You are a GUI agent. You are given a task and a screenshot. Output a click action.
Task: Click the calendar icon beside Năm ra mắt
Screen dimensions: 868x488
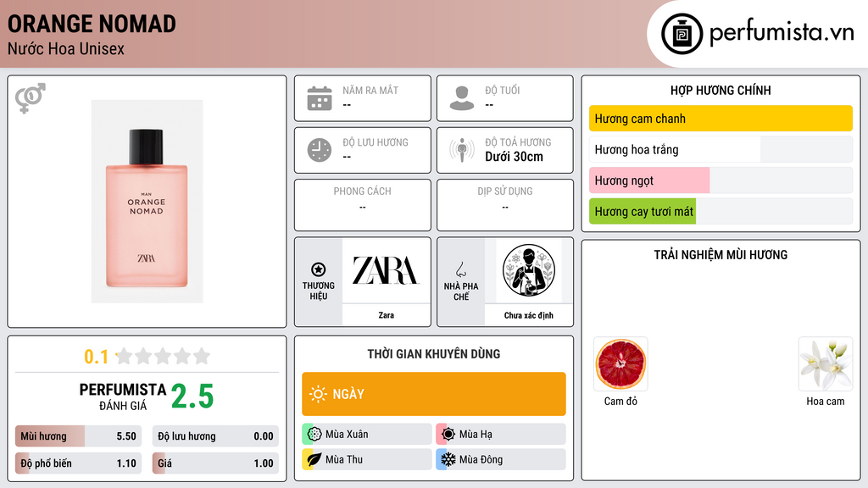coord(320,98)
